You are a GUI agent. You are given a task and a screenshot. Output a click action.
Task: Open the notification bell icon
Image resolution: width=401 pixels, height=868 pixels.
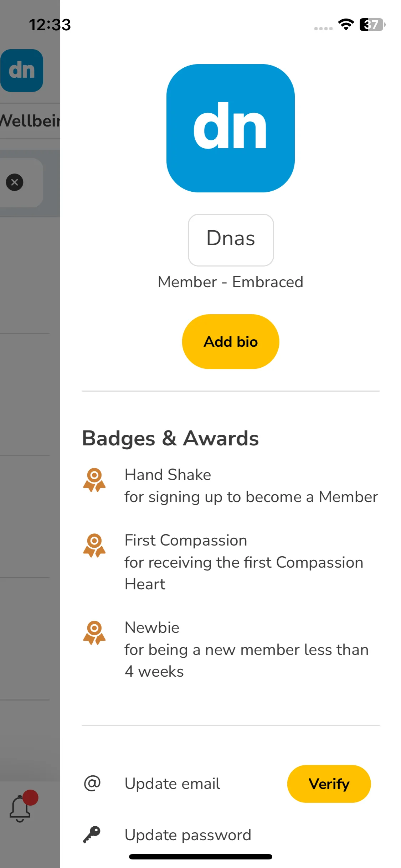[20, 809]
